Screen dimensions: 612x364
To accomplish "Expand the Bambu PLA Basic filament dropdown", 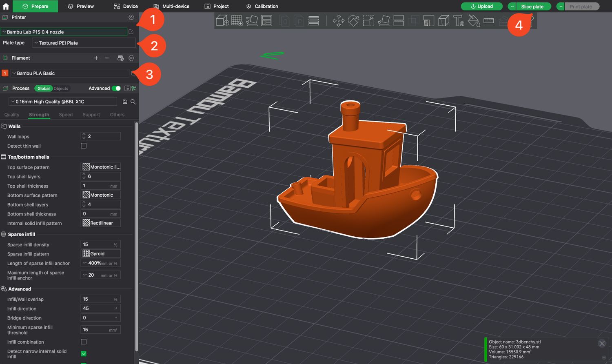I will pyautogui.click(x=69, y=73).
